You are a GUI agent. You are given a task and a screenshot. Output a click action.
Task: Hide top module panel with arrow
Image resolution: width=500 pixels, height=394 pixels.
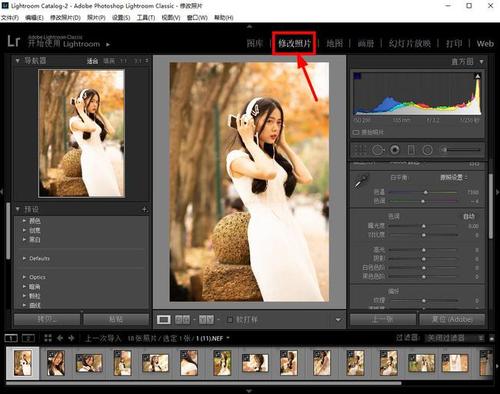pos(249,26)
